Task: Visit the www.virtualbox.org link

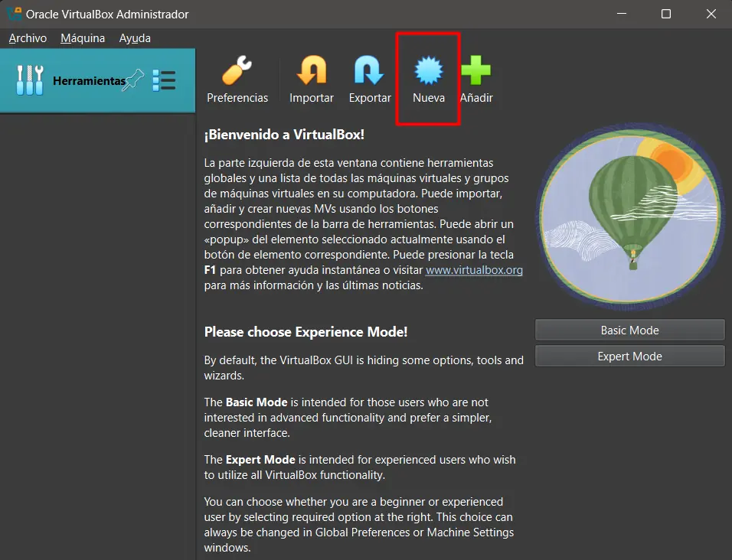Action: pyautogui.click(x=474, y=270)
